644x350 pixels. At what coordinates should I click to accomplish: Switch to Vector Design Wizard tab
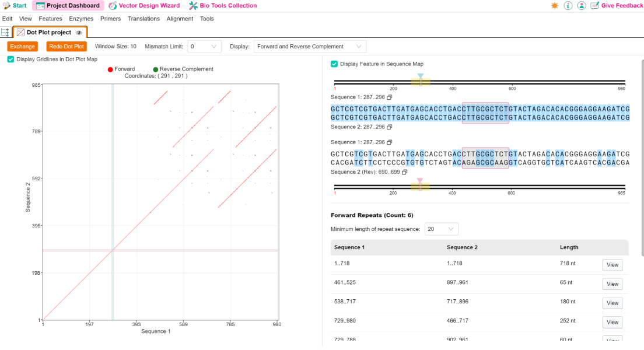click(144, 6)
